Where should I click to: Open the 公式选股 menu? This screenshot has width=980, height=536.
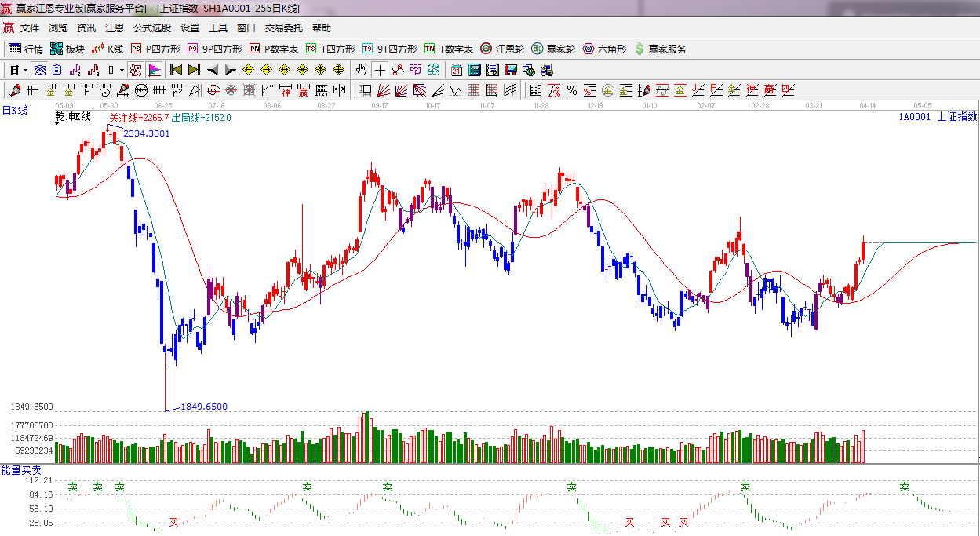pos(151,27)
